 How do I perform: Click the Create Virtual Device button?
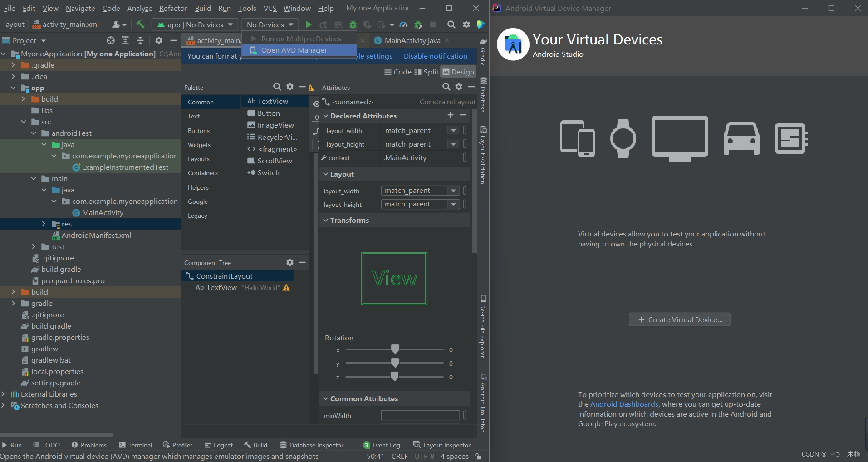coord(679,319)
